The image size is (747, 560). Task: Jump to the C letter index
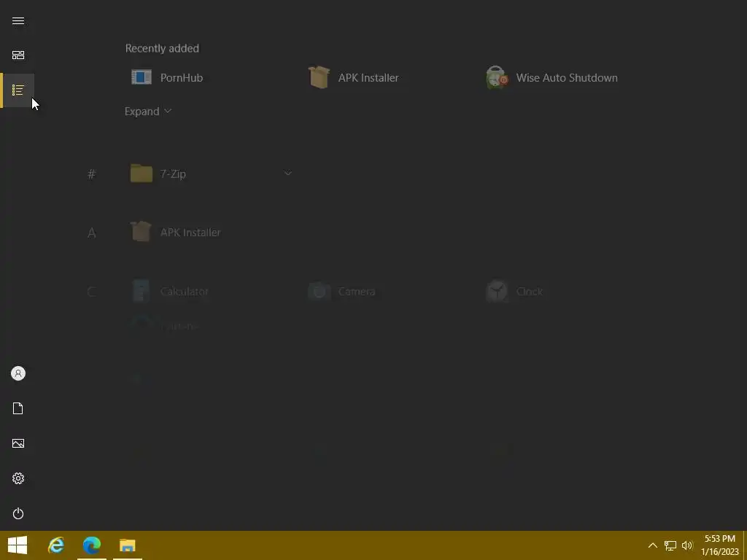[91, 292]
